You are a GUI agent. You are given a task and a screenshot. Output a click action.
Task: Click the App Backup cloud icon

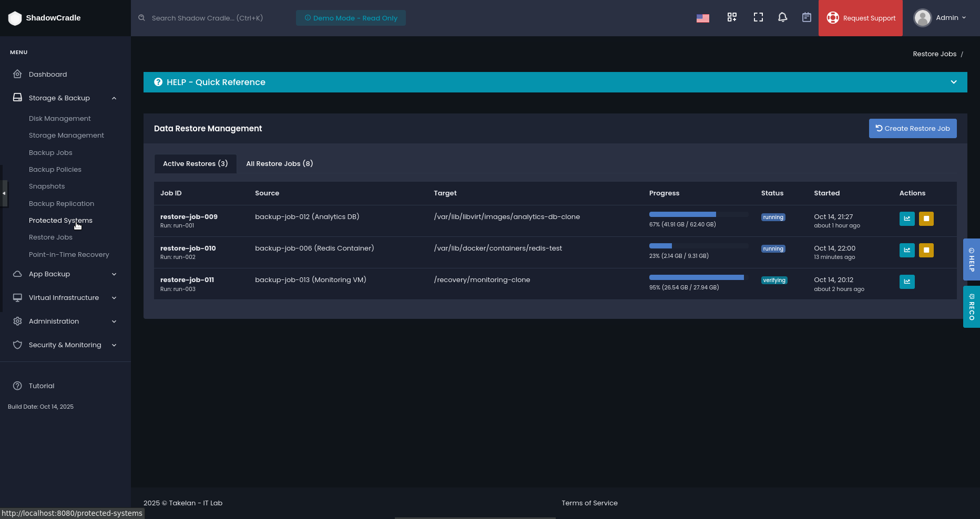coord(17,274)
